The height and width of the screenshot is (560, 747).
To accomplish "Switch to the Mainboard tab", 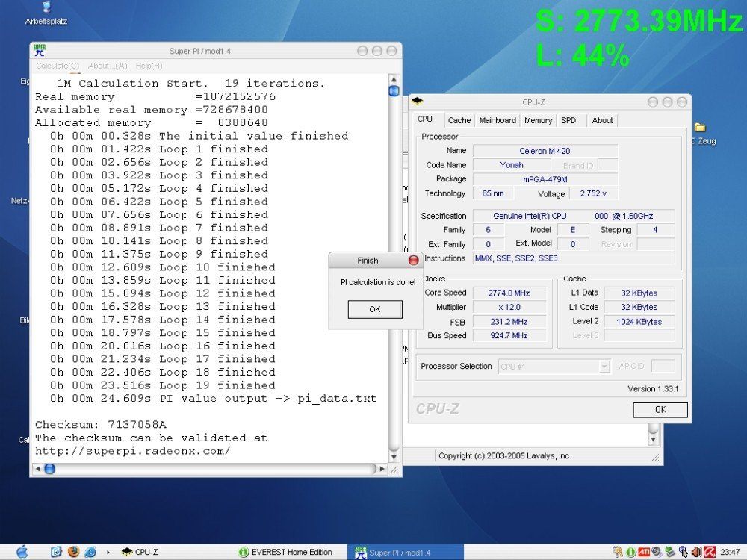I will pos(498,120).
